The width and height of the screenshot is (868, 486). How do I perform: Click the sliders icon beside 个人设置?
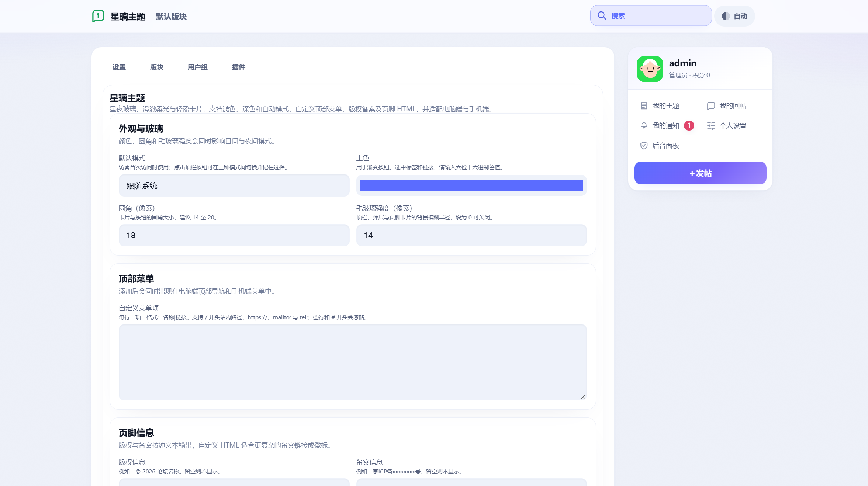click(x=711, y=126)
